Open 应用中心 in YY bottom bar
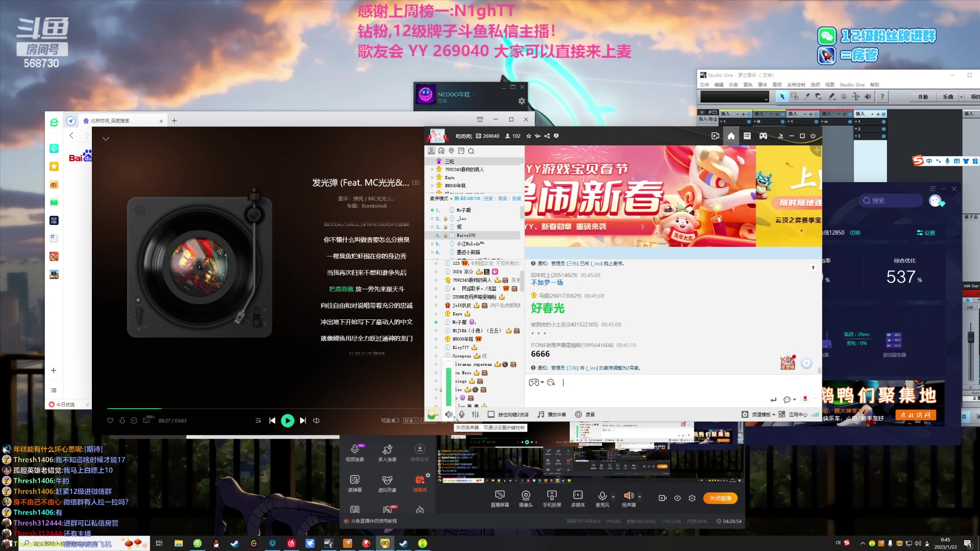Image resolution: width=980 pixels, height=551 pixels. (793, 414)
